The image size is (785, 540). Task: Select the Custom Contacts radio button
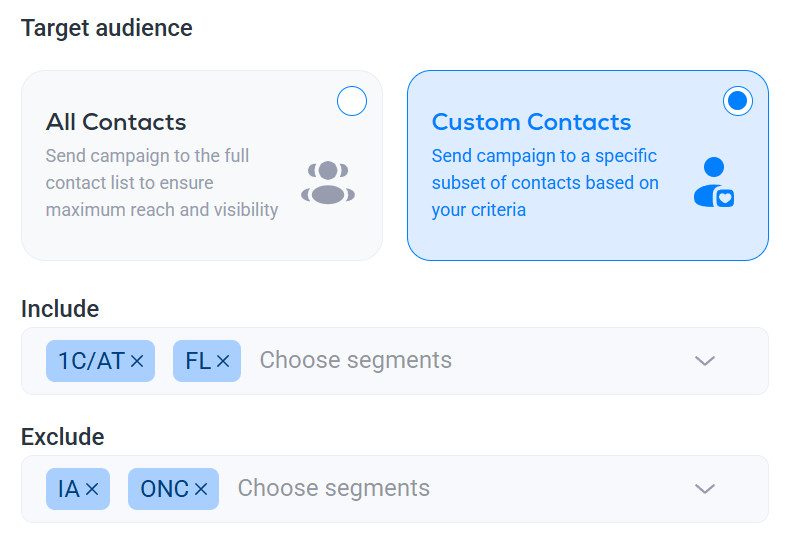[x=738, y=101]
